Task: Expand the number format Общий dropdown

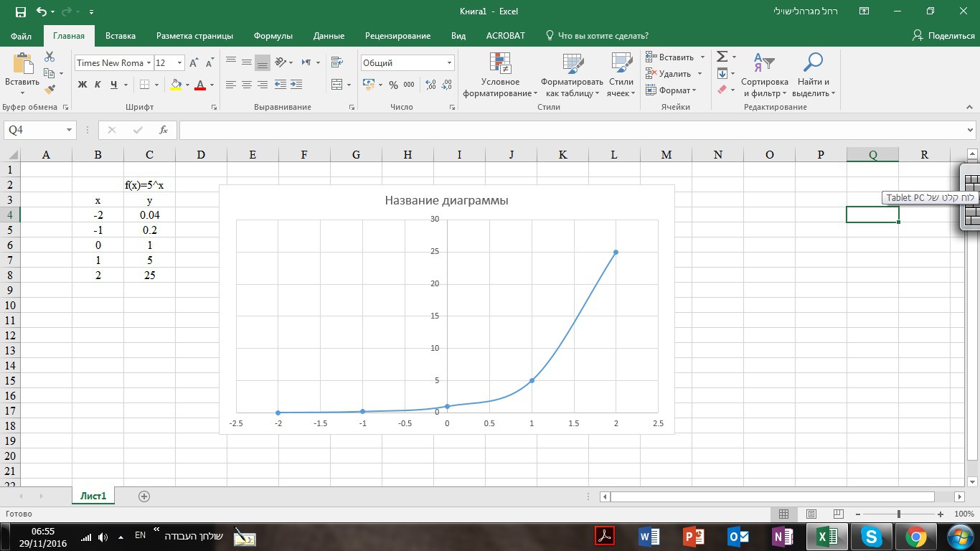Action: tap(449, 63)
